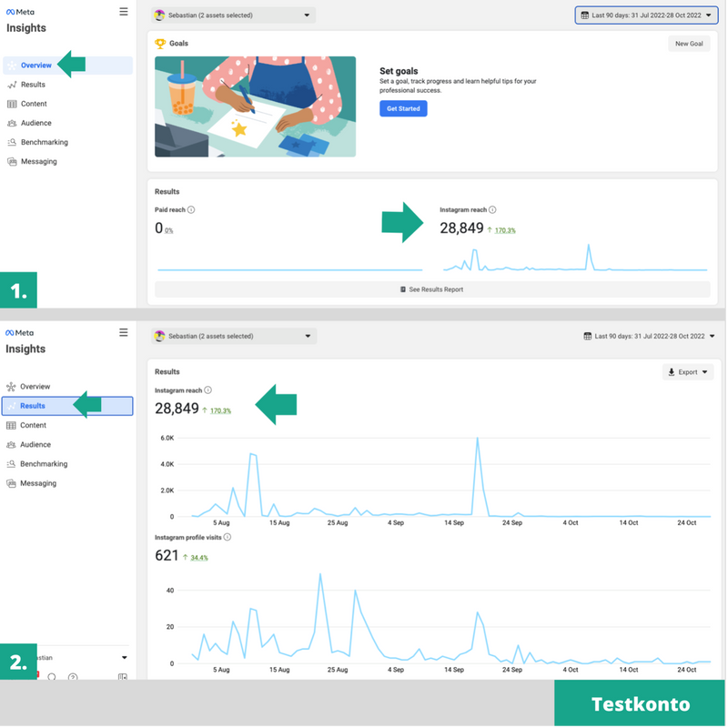Click Insights title in upper panel

[26, 28]
